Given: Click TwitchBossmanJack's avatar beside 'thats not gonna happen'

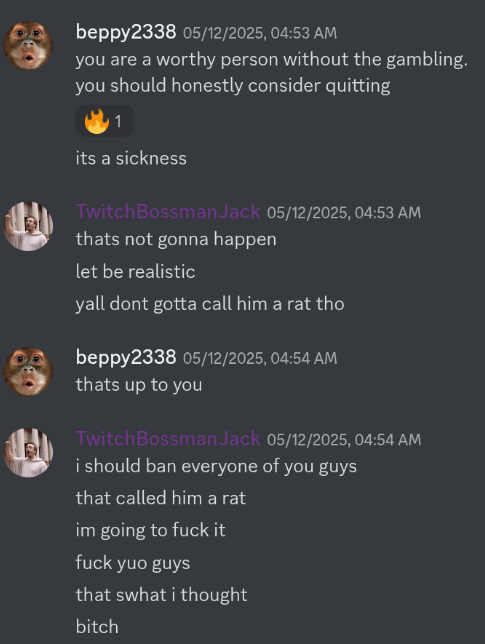Looking at the screenshot, I should 28,226.
